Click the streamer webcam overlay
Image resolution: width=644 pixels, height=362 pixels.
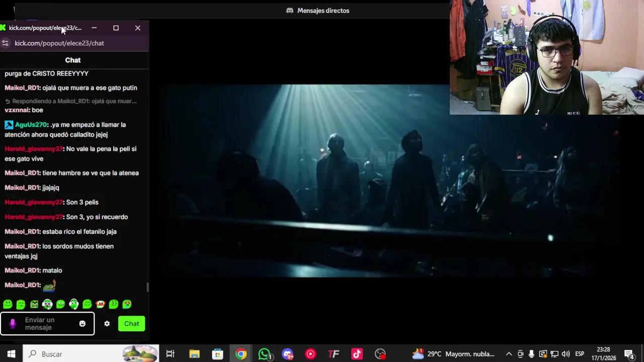pyautogui.click(x=547, y=57)
